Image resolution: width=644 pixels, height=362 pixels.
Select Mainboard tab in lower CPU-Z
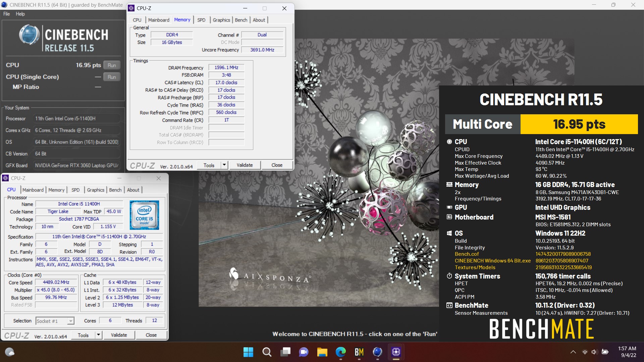point(33,190)
